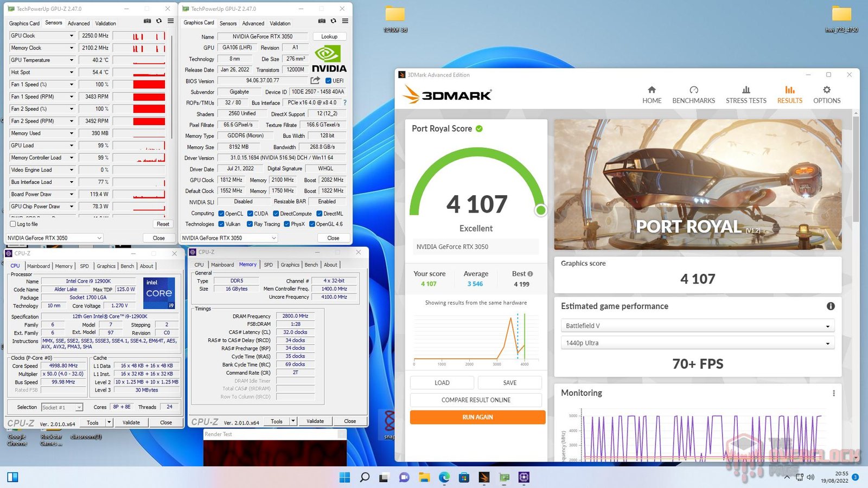Viewport: 868px width, 488px height.
Task: Click the 3DMark Home icon
Action: tap(652, 90)
